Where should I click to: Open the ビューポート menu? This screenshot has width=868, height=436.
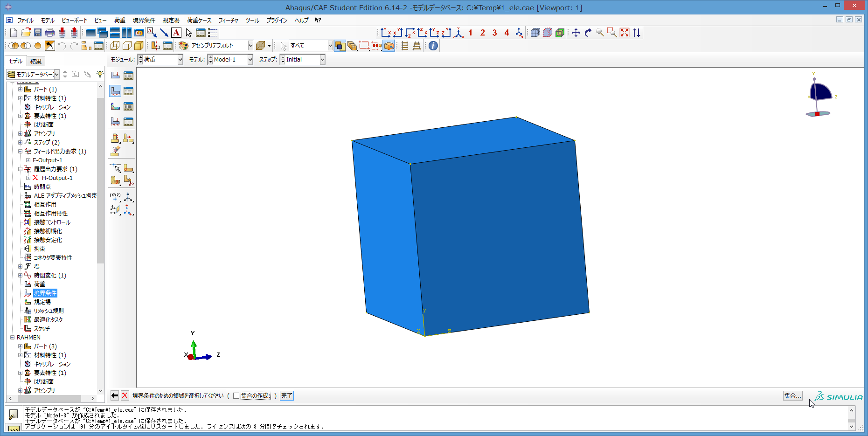[75, 20]
